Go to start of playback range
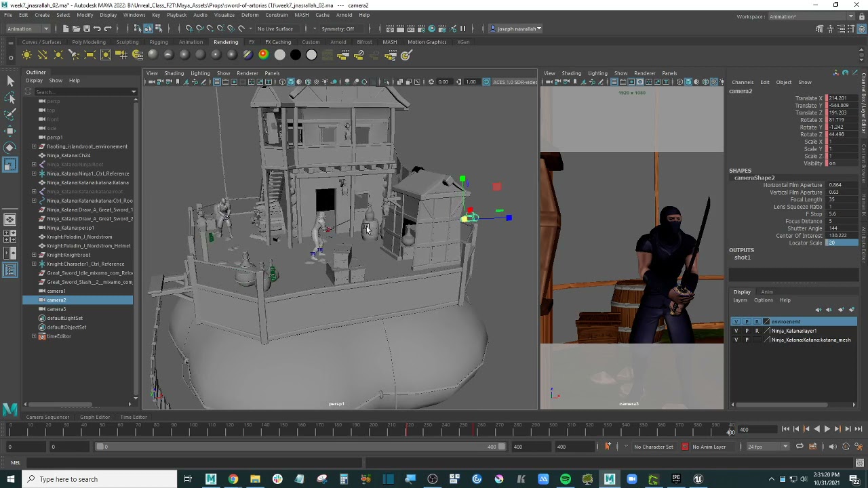The width and height of the screenshot is (868, 488). (x=785, y=429)
